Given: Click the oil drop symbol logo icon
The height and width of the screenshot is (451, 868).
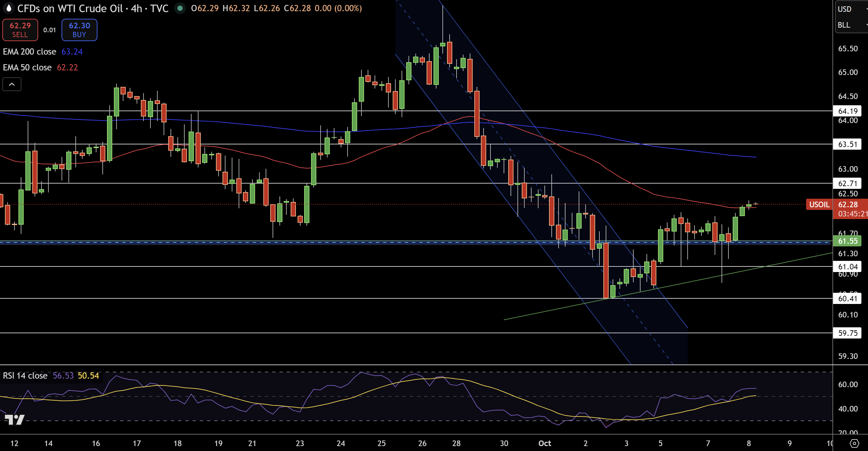Looking at the screenshot, I should tap(9, 8).
